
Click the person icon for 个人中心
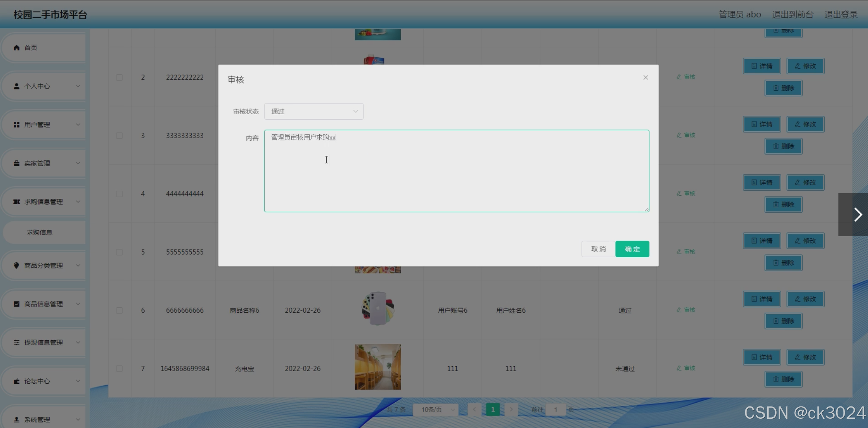pos(17,86)
